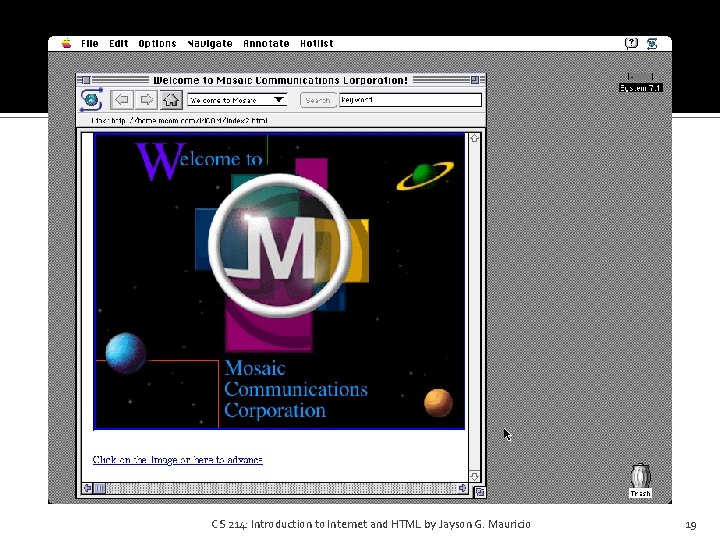This screenshot has width=720, height=540.
Task: Click the vertical scrollbar down arrow
Action: 474,476
